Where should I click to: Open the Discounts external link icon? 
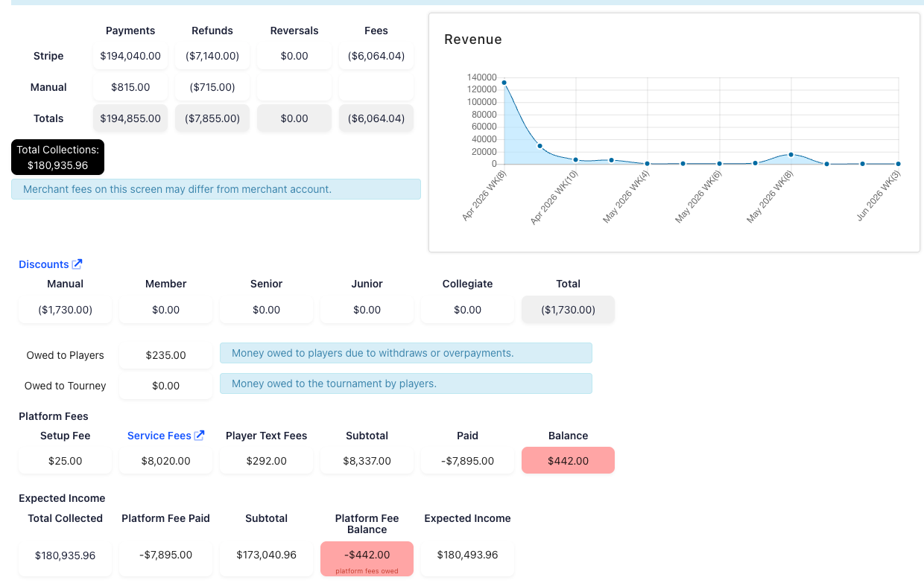(x=77, y=264)
